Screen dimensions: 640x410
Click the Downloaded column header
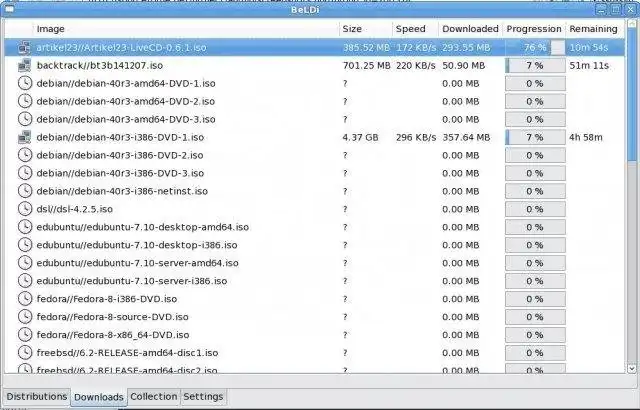tap(471, 29)
